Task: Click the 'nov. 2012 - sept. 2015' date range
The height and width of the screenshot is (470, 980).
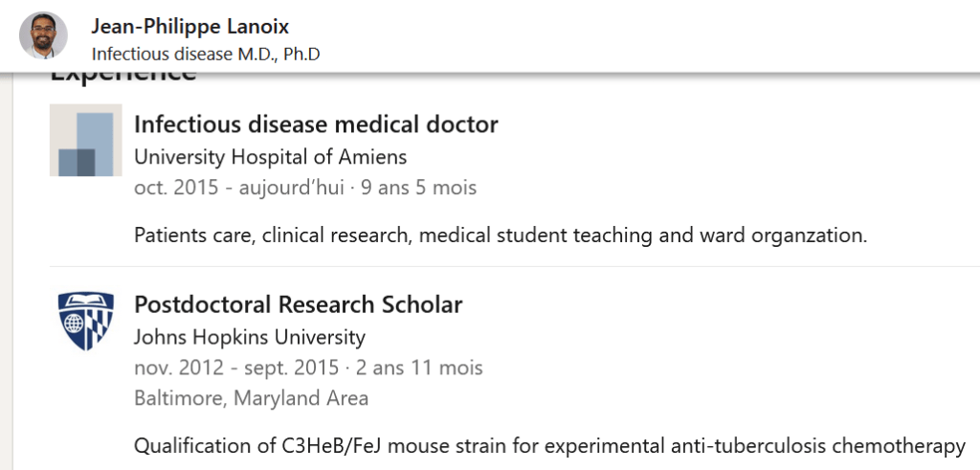Action: pyautogui.click(x=236, y=368)
